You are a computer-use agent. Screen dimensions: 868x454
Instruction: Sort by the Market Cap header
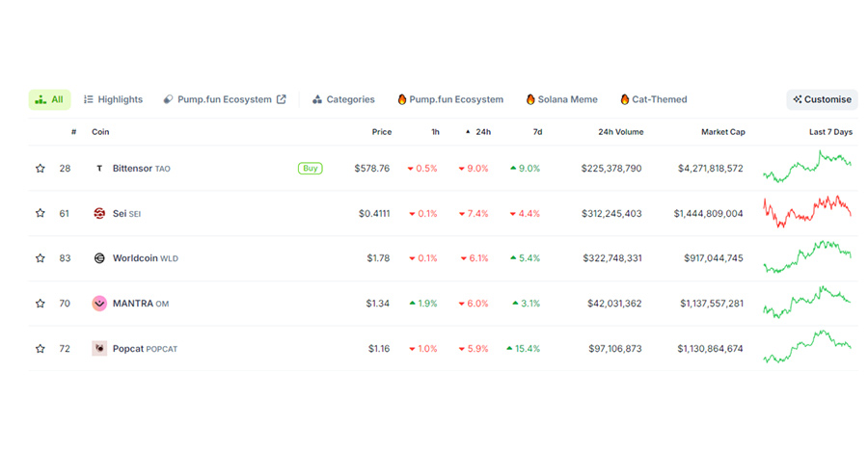click(x=723, y=132)
